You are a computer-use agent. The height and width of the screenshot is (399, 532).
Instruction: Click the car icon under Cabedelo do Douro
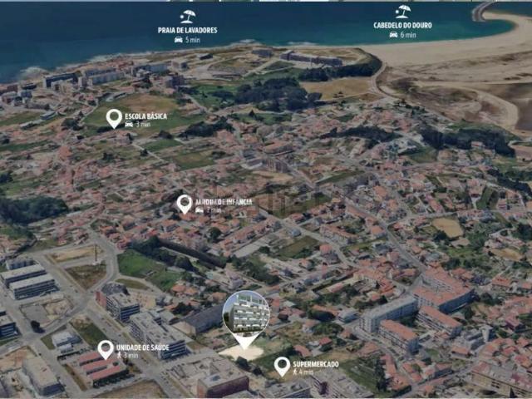click(393, 35)
